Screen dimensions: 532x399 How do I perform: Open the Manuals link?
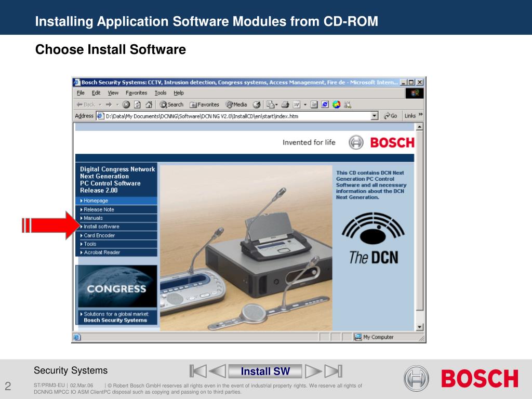(x=116, y=218)
